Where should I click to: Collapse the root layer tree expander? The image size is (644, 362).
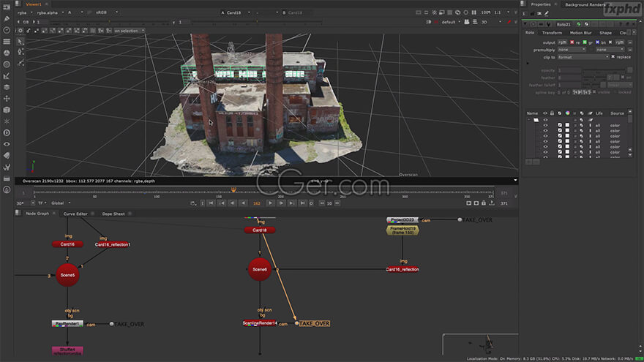529,120
